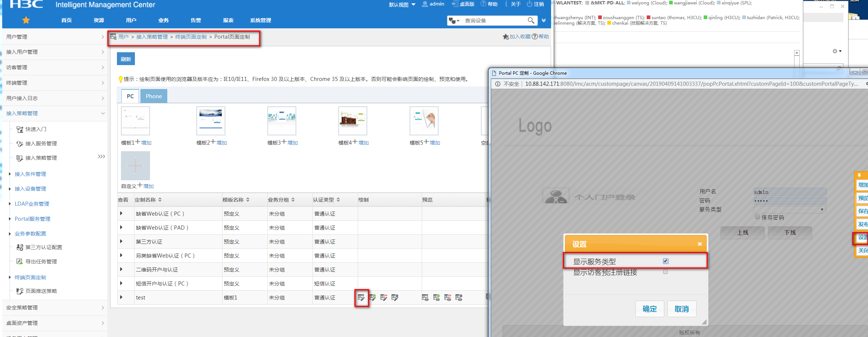Click the 模板5 thumbnail
868x337 pixels.
pos(424,121)
